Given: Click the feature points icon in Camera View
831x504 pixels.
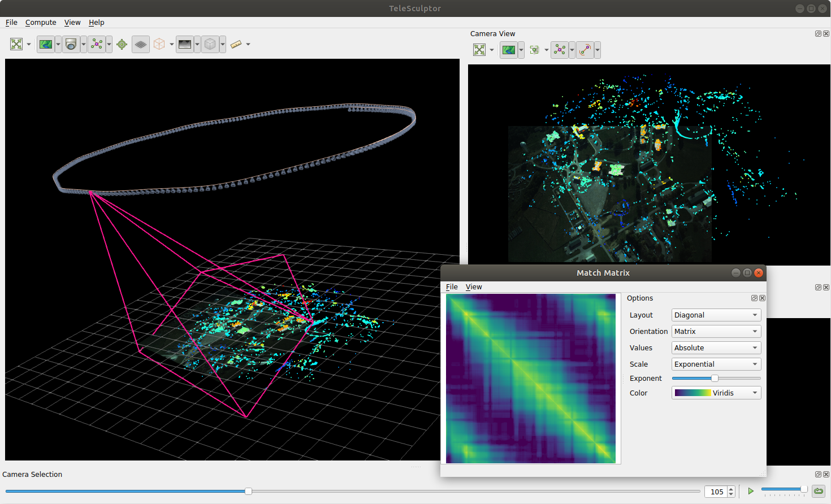Looking at the screenshot, I should coord(534,50).
